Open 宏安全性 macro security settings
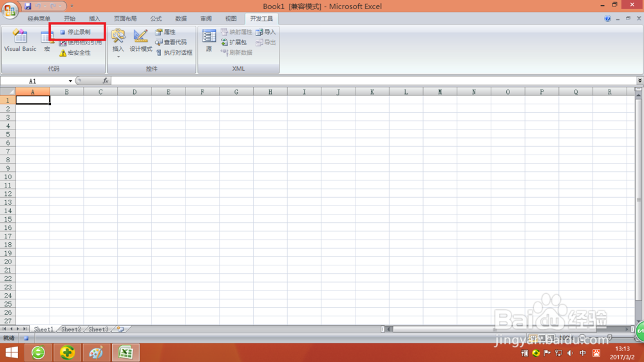Viewport: 644px width, 362px height. coord(75,53)
